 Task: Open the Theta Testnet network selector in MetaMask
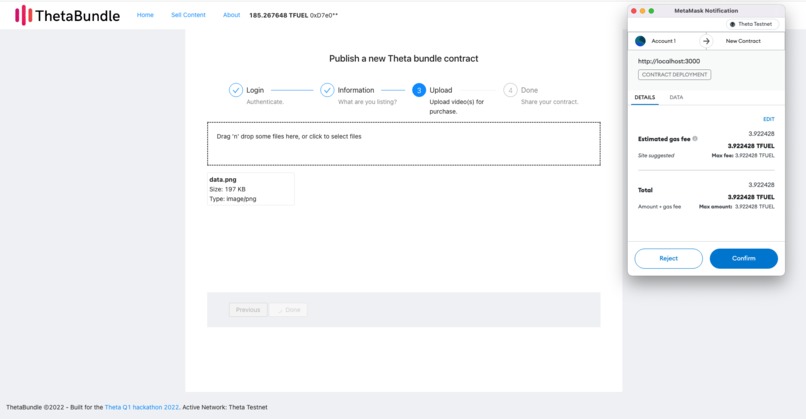point(753,24)
